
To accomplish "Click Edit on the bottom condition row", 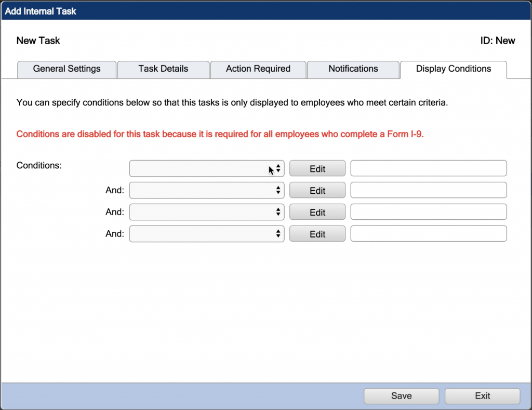I will pos(317,233).
